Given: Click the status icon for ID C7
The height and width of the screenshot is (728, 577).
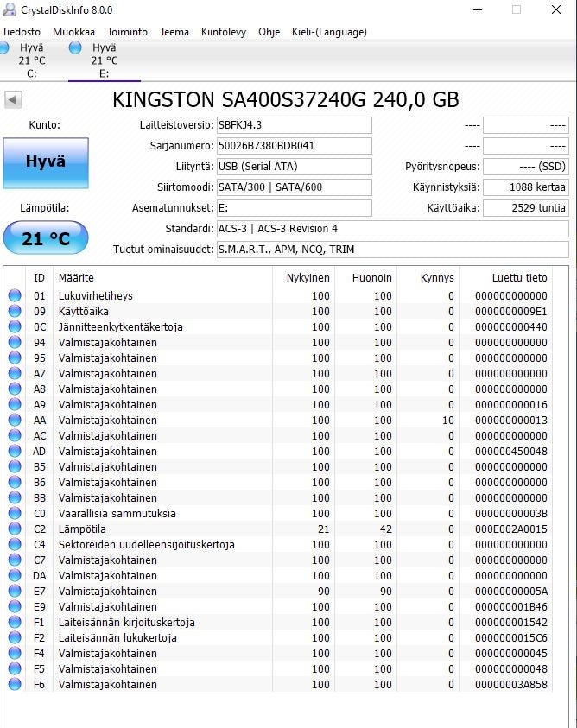Looking at the screenshot, I should click(x=15, y=560).
